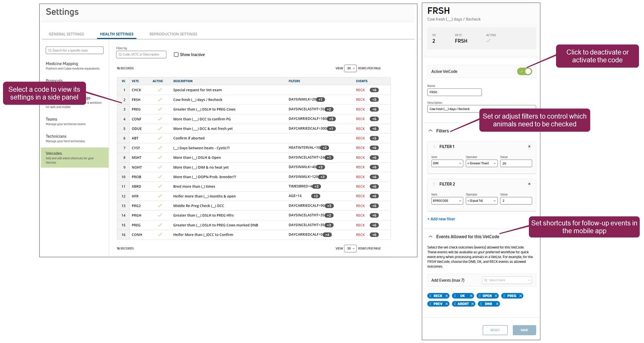
Task: Remove the ABORT event chip
Action: [x=473, y=304]
